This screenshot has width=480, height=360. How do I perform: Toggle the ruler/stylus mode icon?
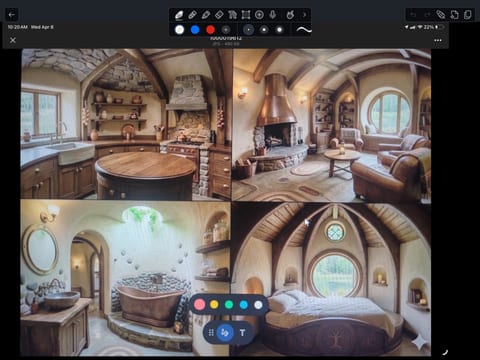(441, 15)
